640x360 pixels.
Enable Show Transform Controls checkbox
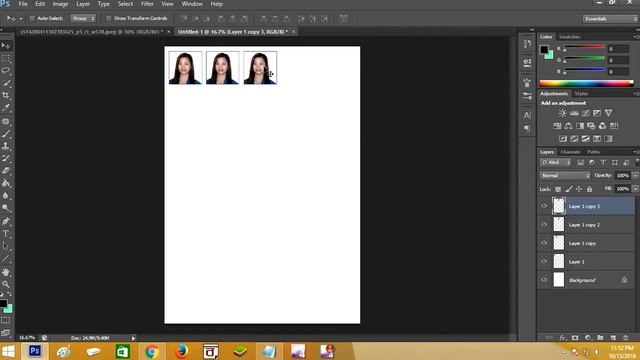(x=108, y=18)
